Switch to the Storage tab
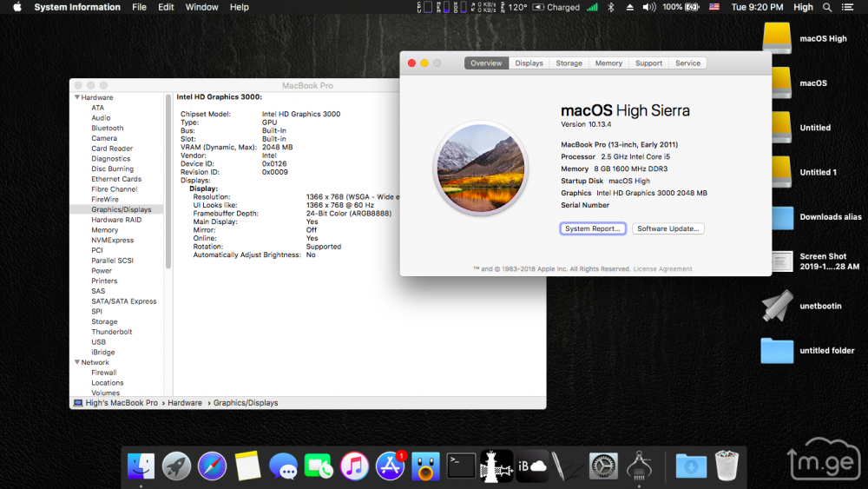This screenshot has width=868, height=489. click(569, 63)
